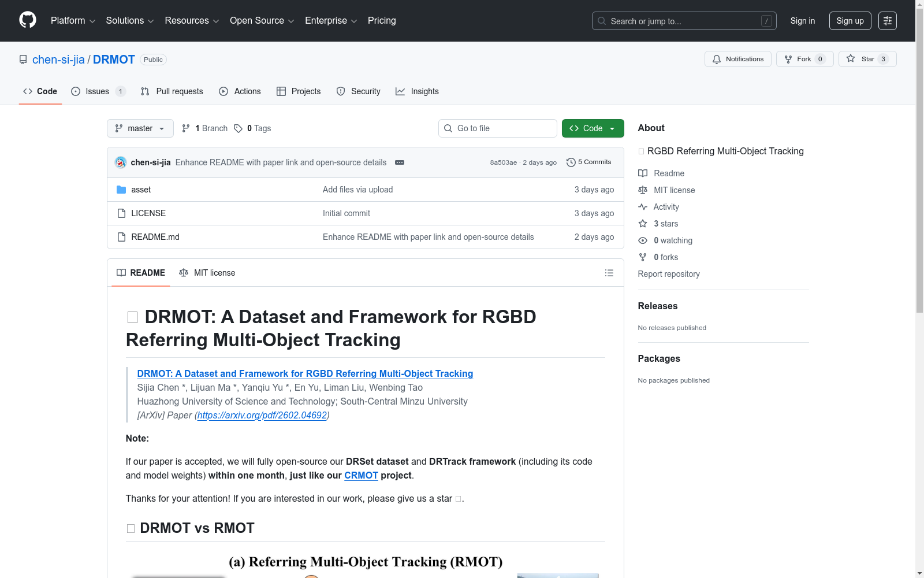Expand the Enterprise menu
The width and height of the screenshot is (924, 578).
(x=331, y=21)
